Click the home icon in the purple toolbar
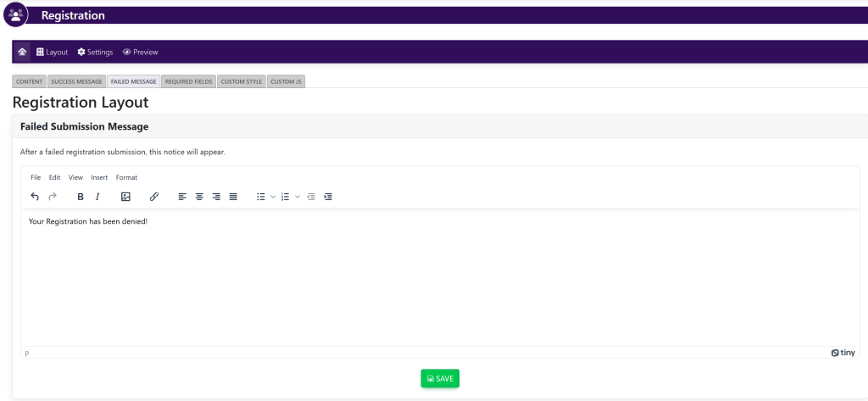Image resolution: width=868 pixels, height=401 pixels. (x=22, y=52)
